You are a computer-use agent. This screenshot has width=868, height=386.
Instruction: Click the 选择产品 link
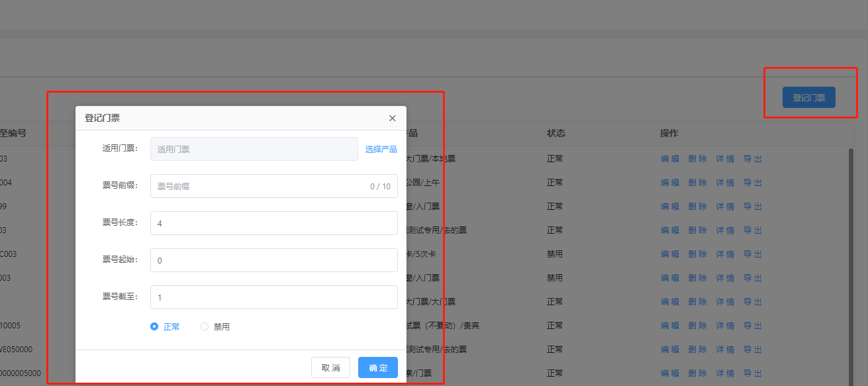tap(381, 150)
